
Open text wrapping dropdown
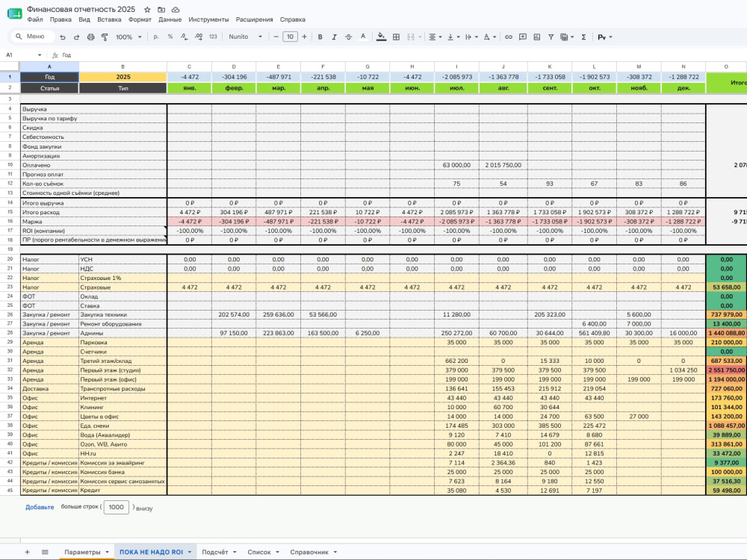point(471,37)
